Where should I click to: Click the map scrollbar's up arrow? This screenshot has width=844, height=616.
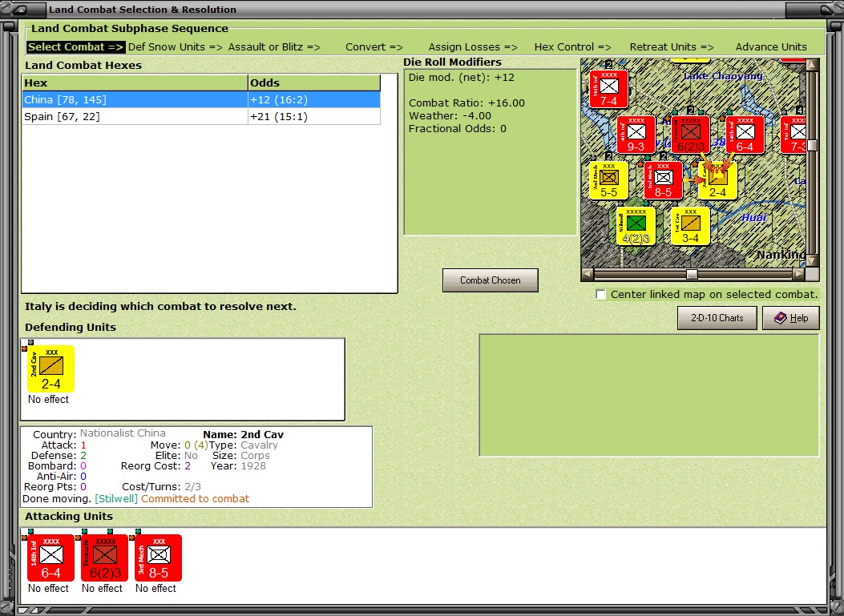[x=812, y=65]
